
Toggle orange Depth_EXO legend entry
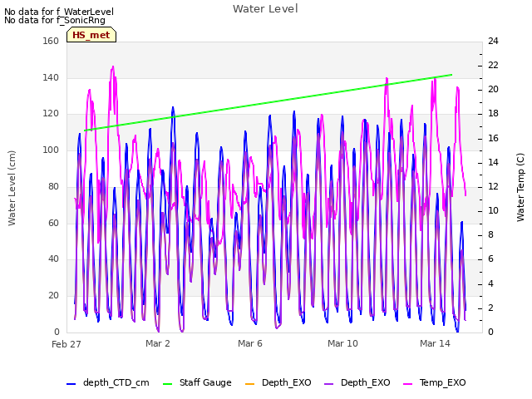tap(278, 382)
